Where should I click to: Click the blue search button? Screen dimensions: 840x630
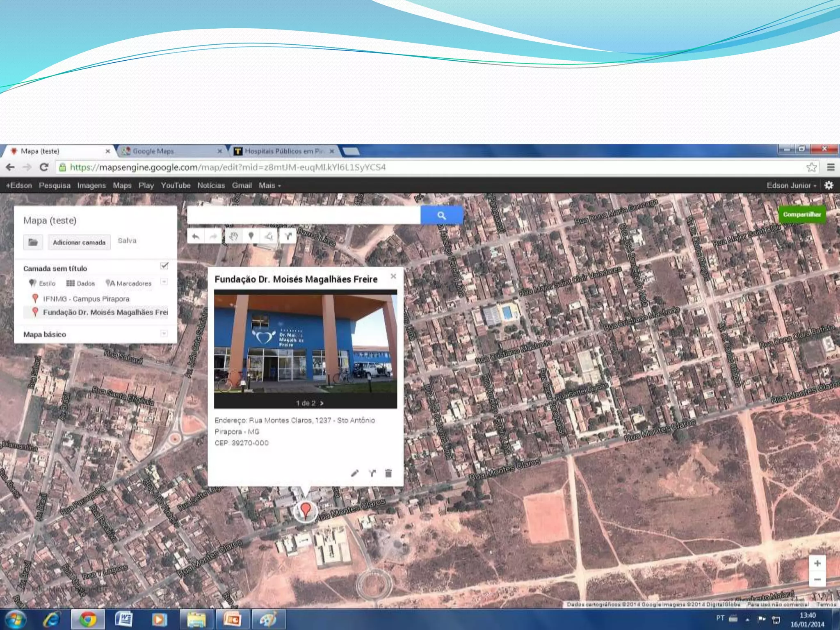coord(441,215)
